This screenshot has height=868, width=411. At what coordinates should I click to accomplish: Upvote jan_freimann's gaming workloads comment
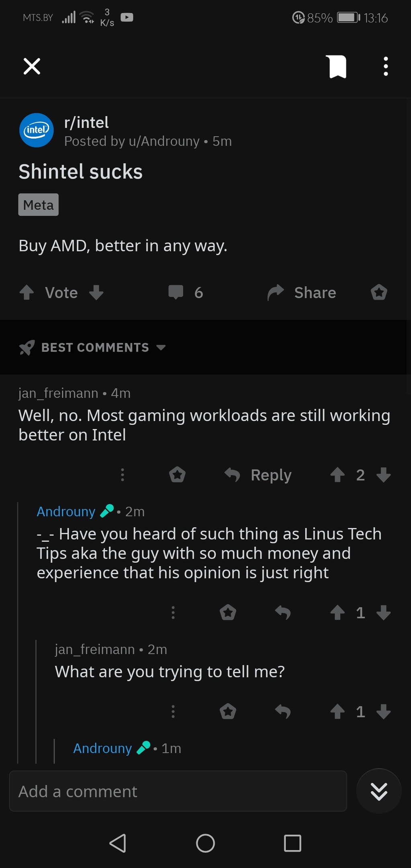pos(337,475)
